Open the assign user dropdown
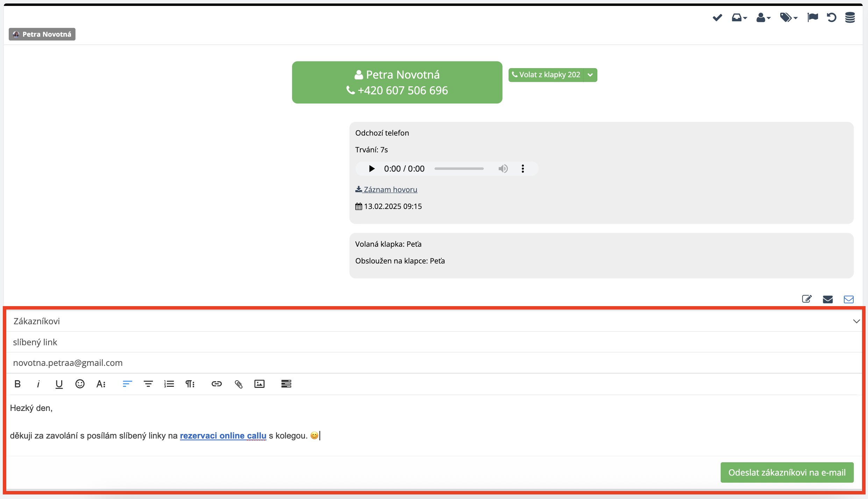This screenshot has width=868, height=499. 763,17
